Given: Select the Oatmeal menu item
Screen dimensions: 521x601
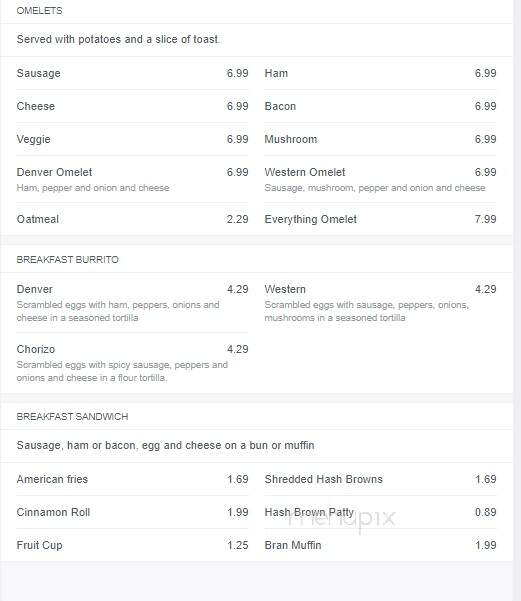Looking at the screenshot, I should [x=132, y=219].
